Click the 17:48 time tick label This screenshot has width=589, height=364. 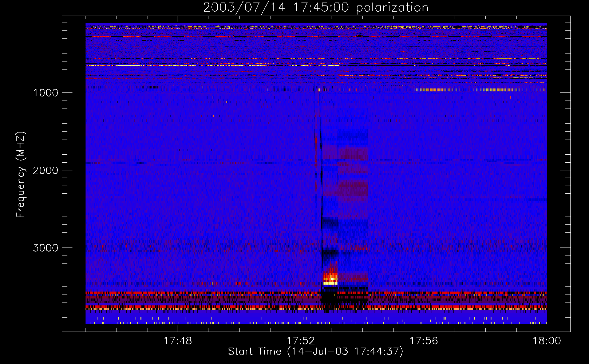tap(178, 341)
